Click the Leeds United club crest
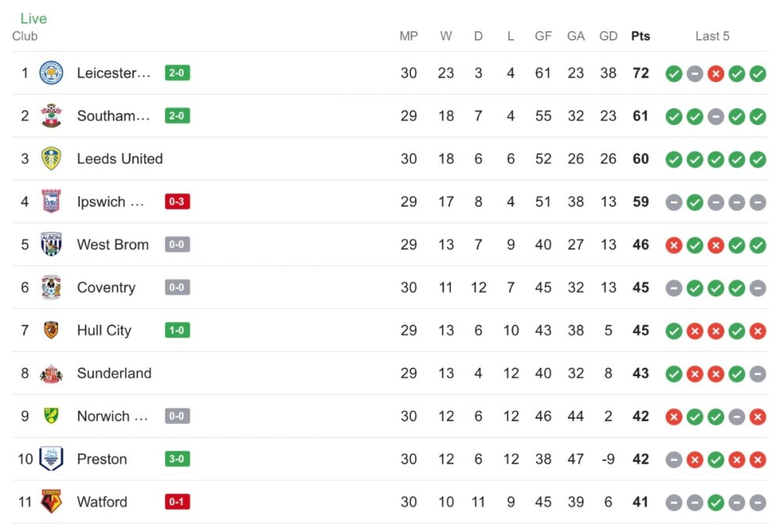Viewport: 783px width, 532px height. coord(51,159)
